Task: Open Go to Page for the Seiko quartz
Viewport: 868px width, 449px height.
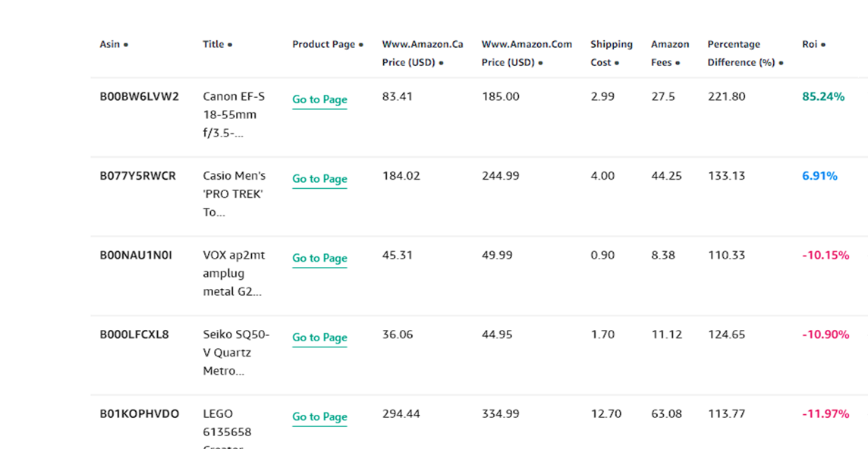Action: (319, 338)
